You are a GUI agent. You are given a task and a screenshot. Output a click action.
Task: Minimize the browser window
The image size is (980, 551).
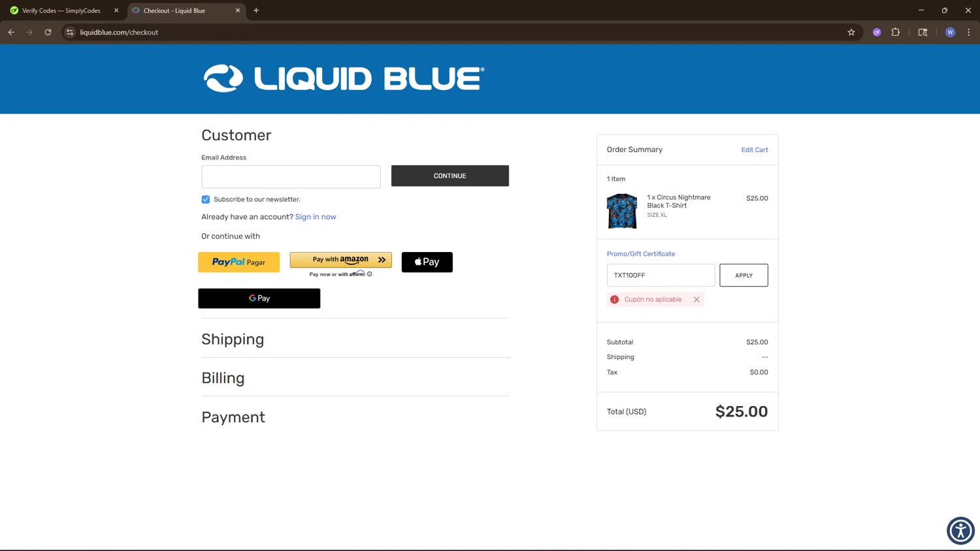tap(921, 10)
